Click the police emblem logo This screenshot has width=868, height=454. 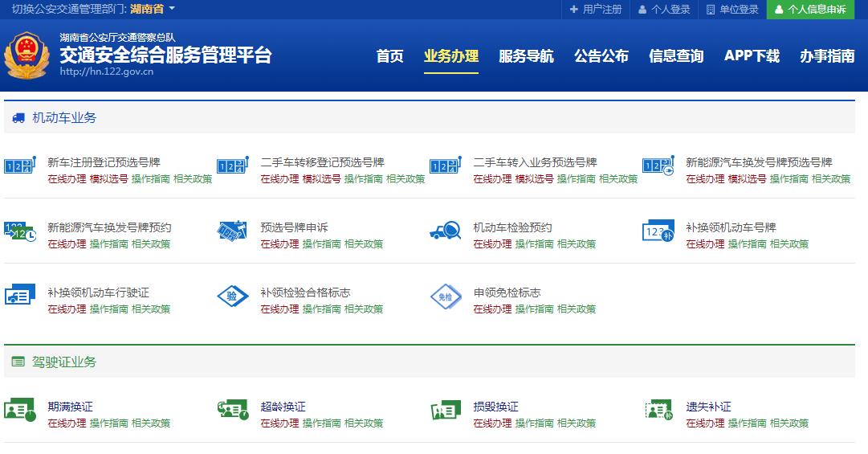tap(26, 55)
